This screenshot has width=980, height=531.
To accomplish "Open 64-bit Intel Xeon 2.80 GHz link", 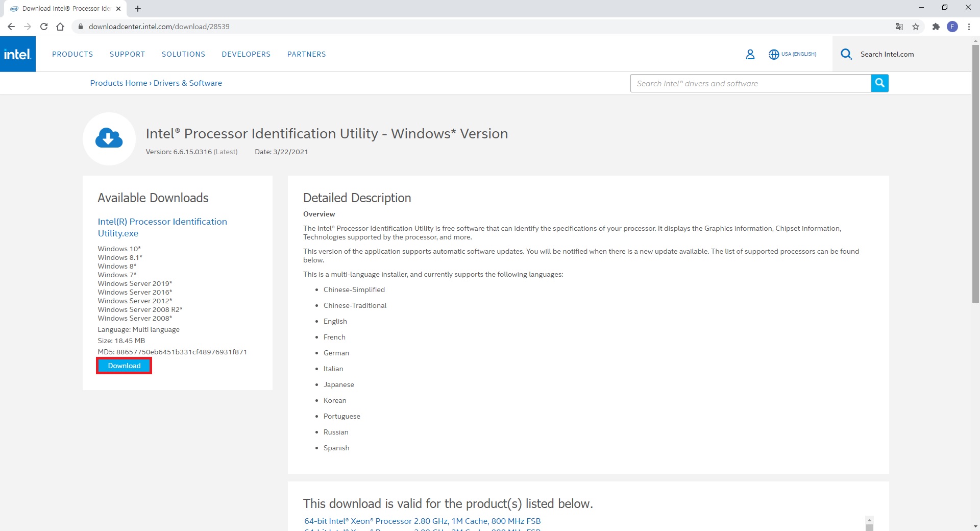I will point(422,521).
